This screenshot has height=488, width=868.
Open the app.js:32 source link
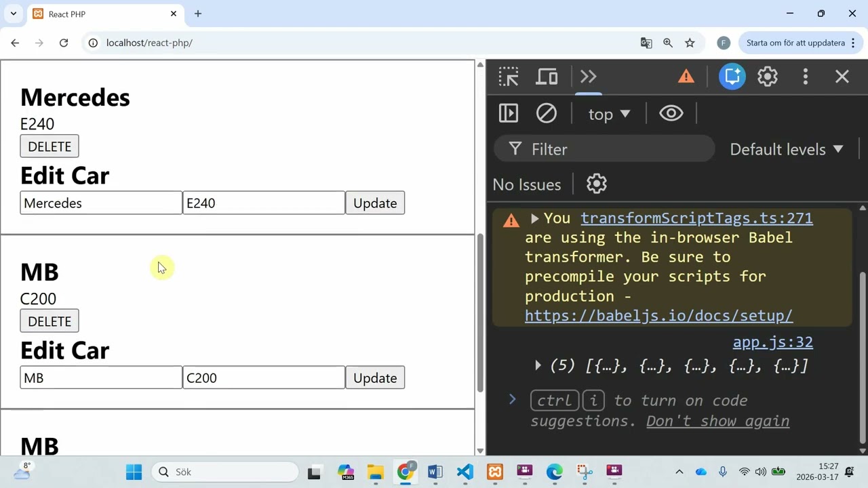tap(772, 342)
